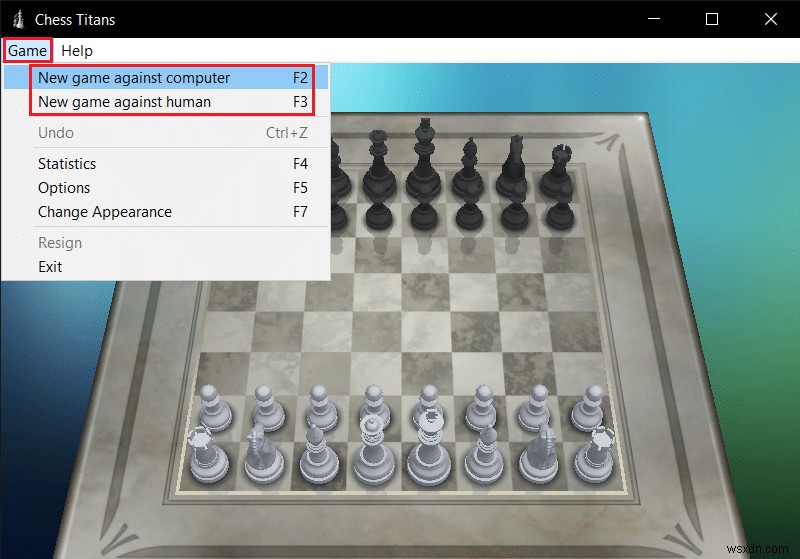Viewport: 800px width, 559px height.
Task: Maximize the Chess Titans window
Action: point(712,19)
